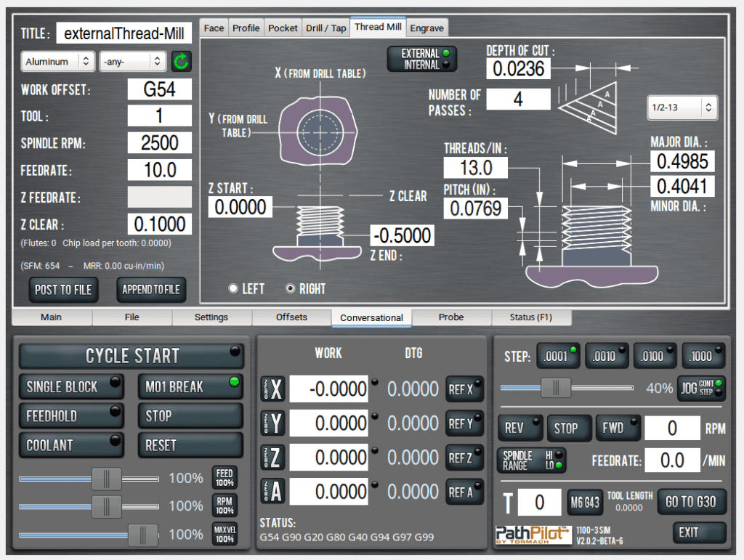This screenshot has width=744, height=560.
Task: Click POST TO FILE to generate G-code
Action: point(63,290)
